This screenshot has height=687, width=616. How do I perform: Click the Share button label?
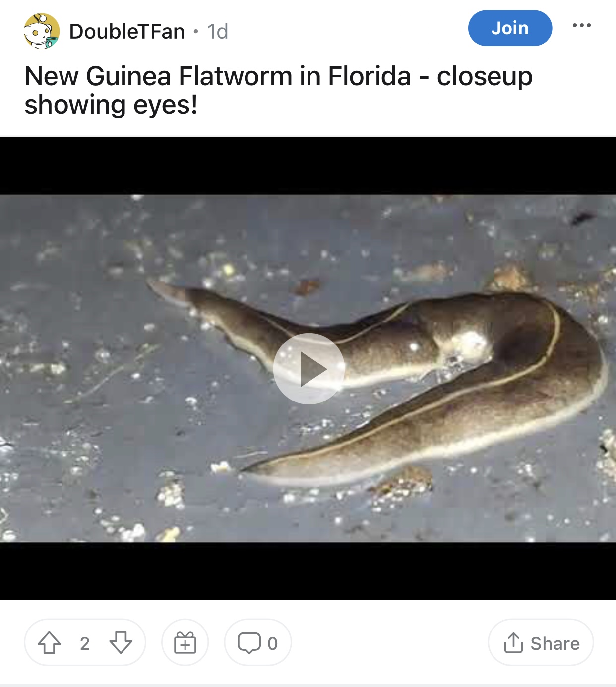click(x=555, y=643)
